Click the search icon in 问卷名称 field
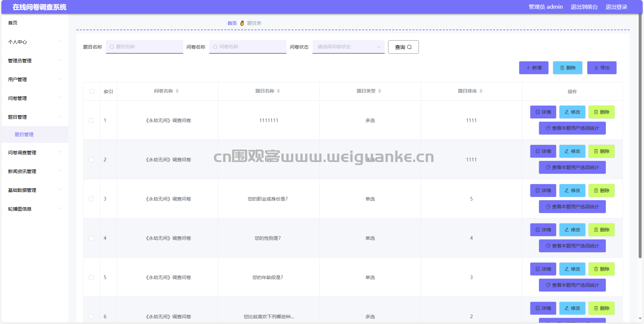Image resolution: width=644 pixels, height=324 pixels. tap(215, 47)
